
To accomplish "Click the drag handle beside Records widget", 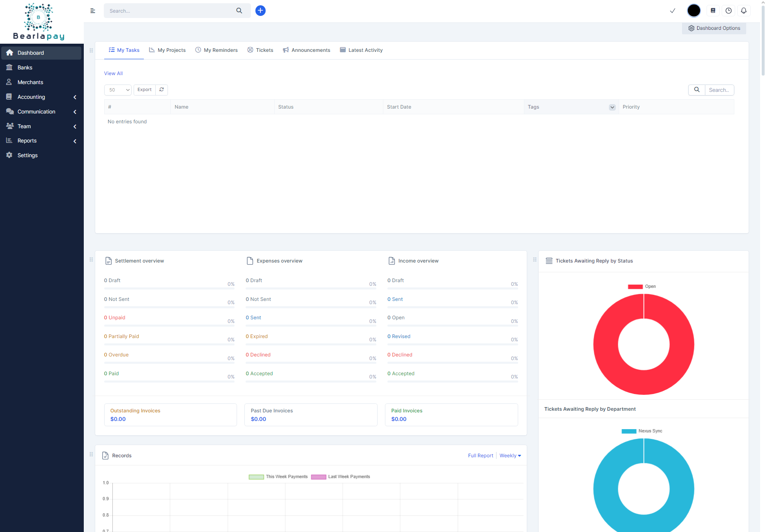I will (x=91, y=454).
